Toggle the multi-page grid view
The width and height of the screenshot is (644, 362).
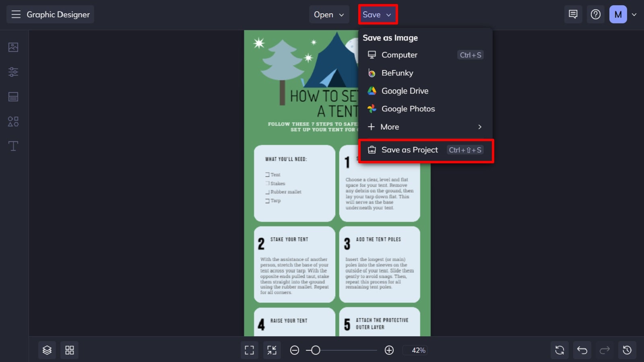click(x=69, y=350)
